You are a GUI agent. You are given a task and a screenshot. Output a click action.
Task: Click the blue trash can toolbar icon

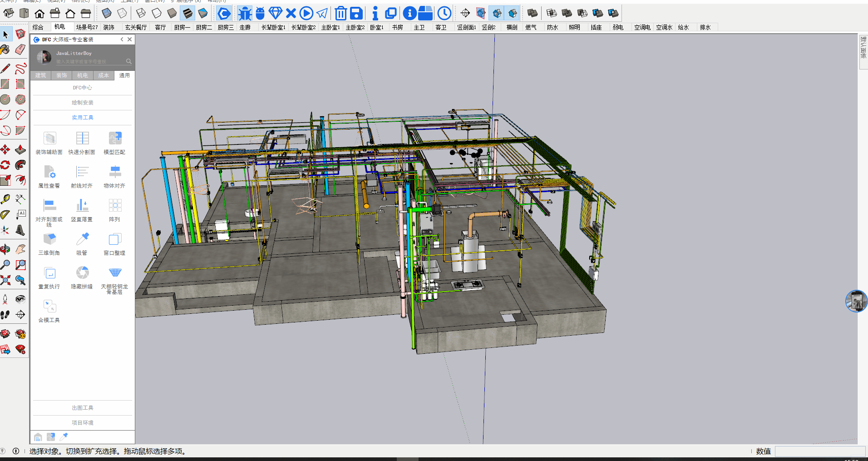(340, 14)
